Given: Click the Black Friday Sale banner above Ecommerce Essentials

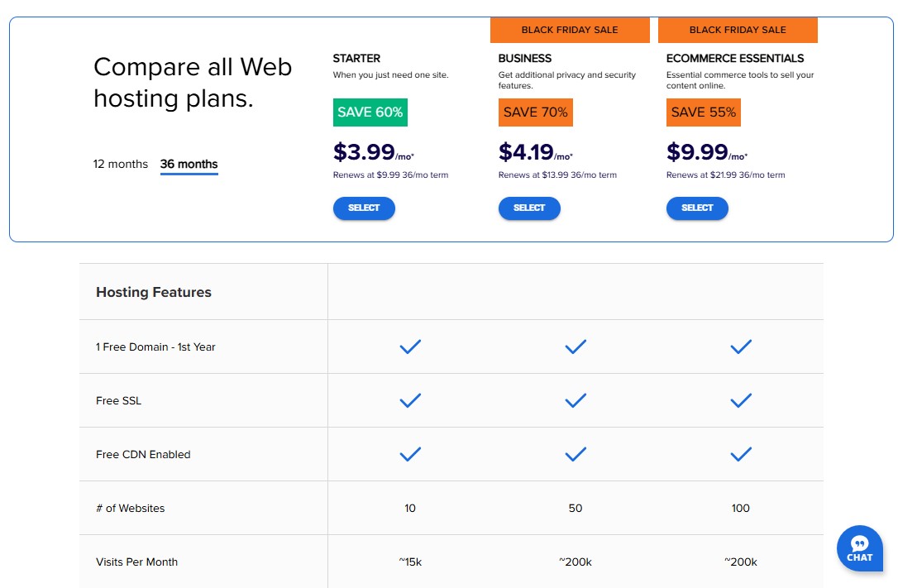Looking at the screenshot, I should click(x=738, y=30).
